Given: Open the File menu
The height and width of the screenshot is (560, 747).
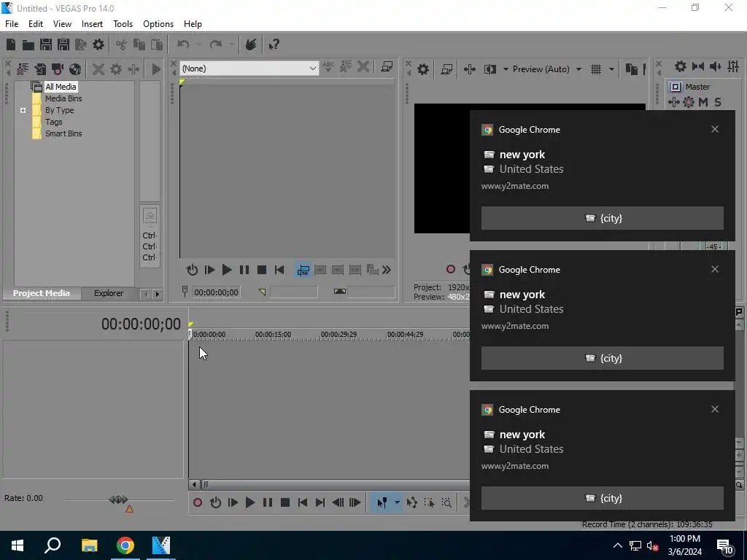Looking at the screenshot, I should tap(12, 24).
